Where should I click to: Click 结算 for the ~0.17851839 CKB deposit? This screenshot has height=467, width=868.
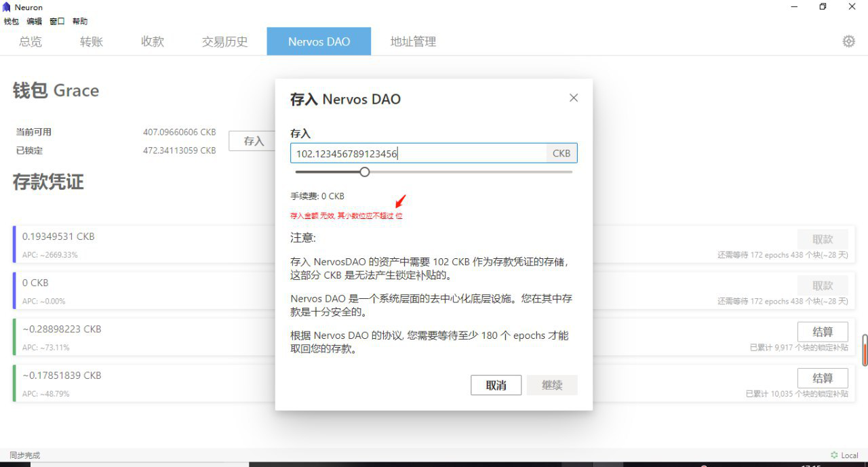[823, 378]
